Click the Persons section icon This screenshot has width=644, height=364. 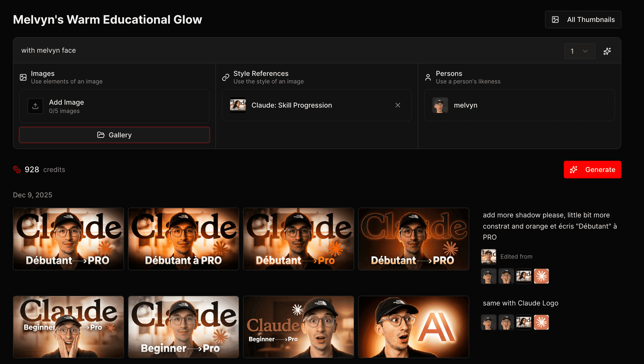[428, 77]
